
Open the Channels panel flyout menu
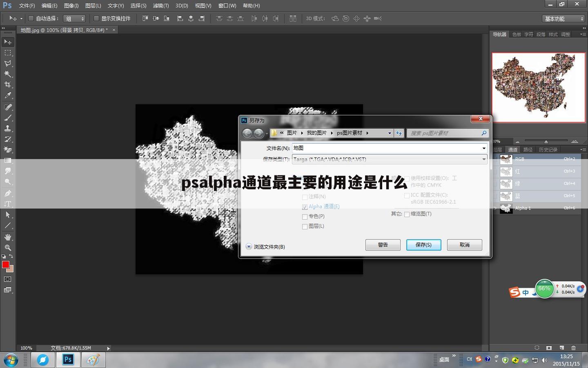tap(583, 149)
